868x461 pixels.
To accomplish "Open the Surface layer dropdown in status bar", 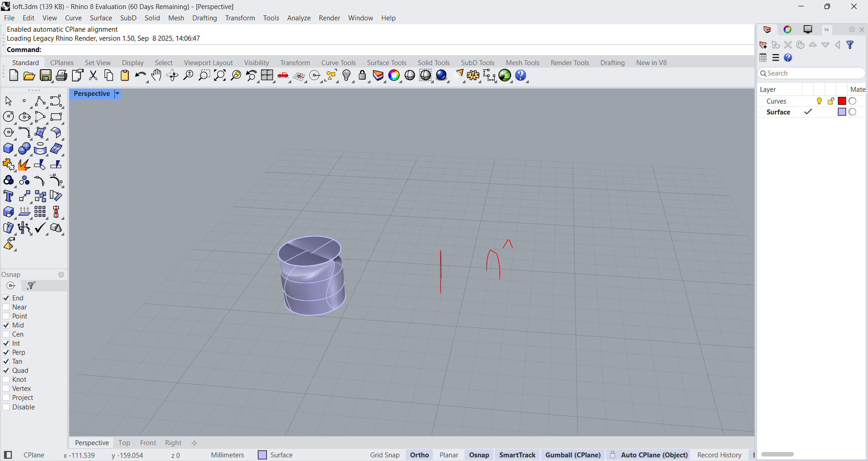I will point(275,455).
